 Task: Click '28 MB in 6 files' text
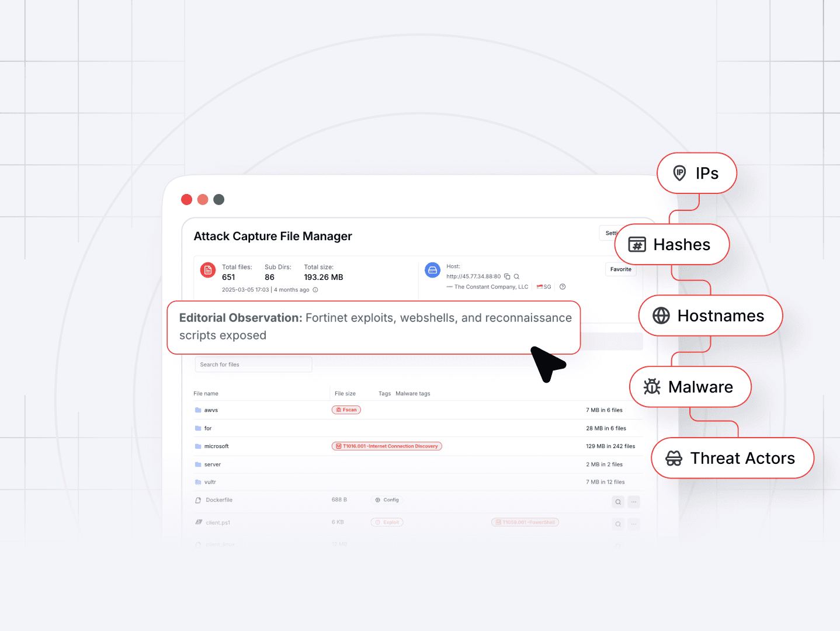tap(606, 428)
